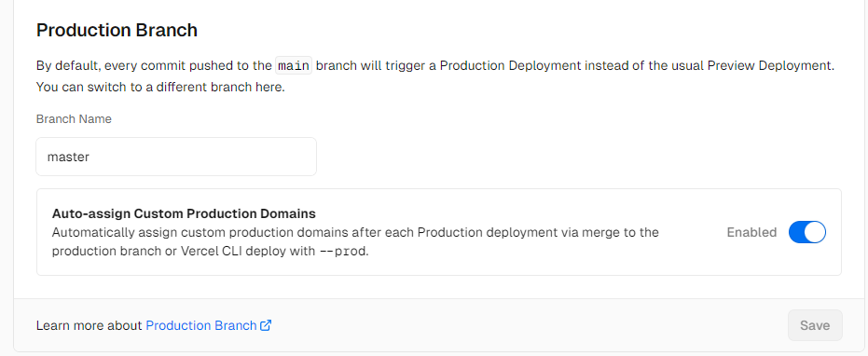Click the "Vercel CLI deploy with" description line

click(x=249, y=251)
